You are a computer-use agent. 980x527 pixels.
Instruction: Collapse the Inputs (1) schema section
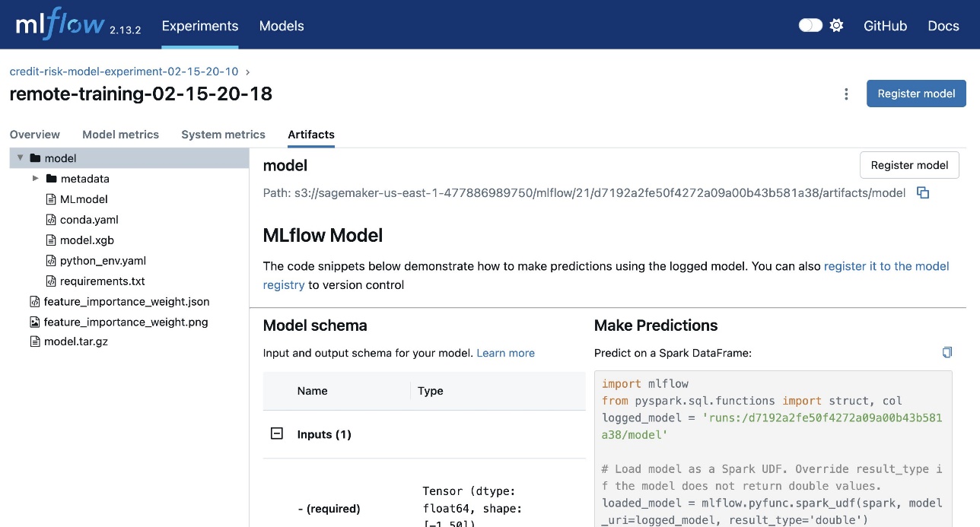click(x=277, y=434)
